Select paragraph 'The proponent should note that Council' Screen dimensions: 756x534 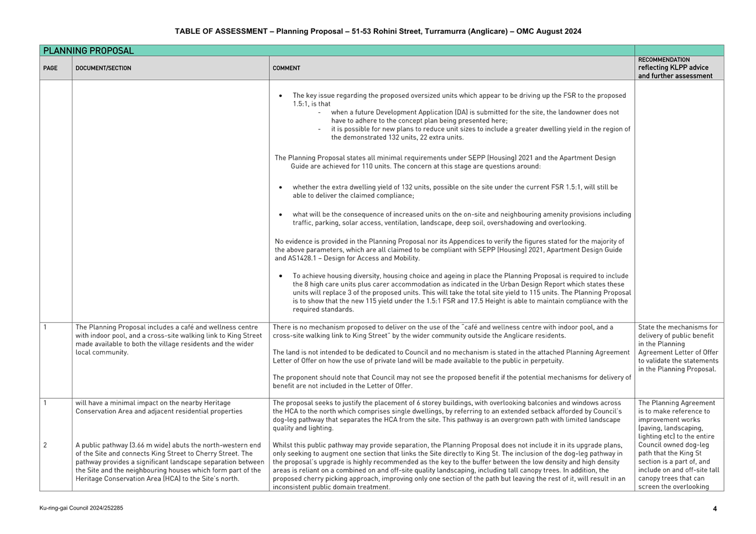click(452, 381)
